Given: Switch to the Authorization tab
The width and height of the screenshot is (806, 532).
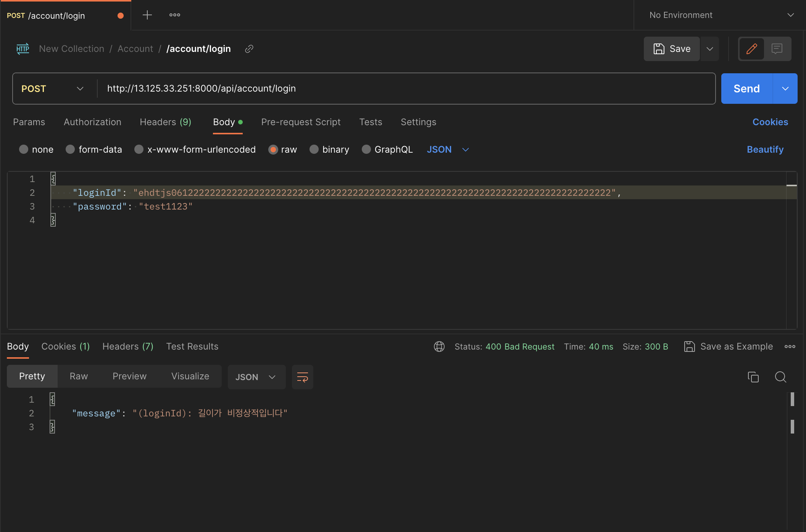Looking at the screenshot, I should (92, 122).
